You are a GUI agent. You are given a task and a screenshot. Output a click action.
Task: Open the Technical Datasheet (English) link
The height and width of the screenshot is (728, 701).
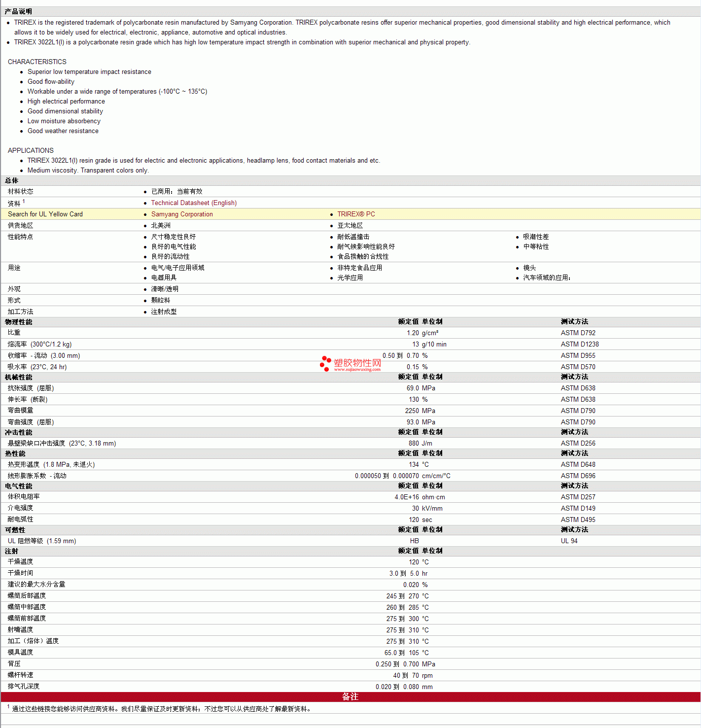pyautogui.click(x=194, y=203)
